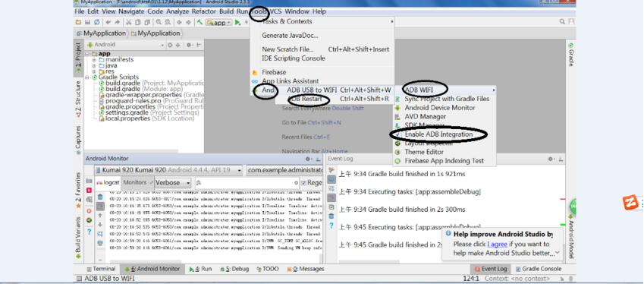Click the logcat search input field
The image size is (644, 284).
247,182
